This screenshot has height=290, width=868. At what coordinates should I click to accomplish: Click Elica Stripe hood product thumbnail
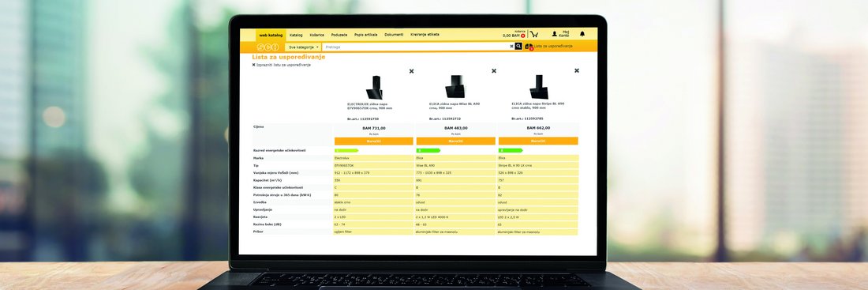(x=538, y=87)
